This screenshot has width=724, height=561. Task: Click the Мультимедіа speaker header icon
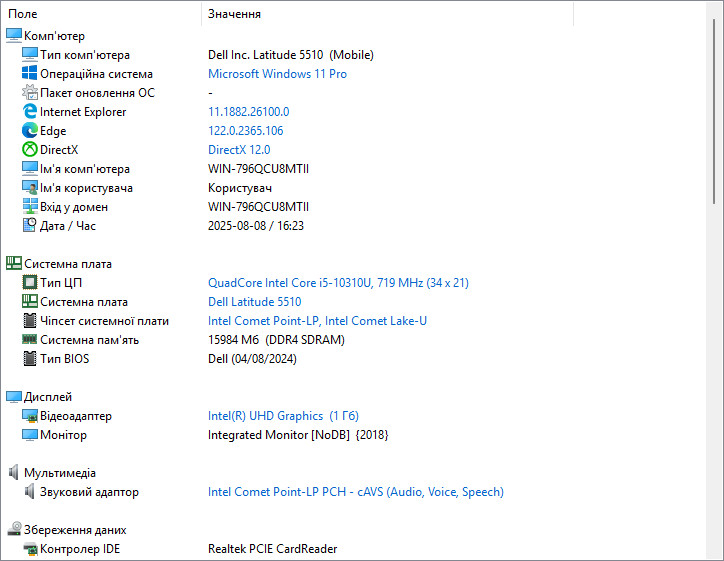pyautogui.click(x=14, y=472)
